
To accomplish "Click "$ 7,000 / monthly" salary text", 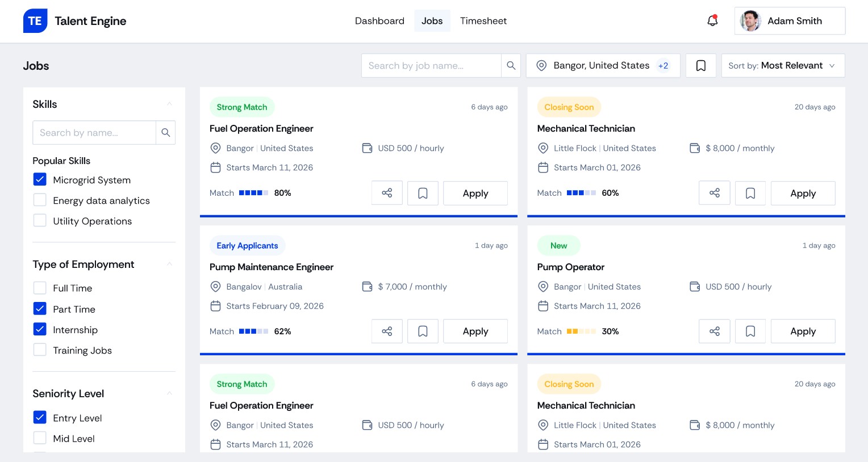I will [x=412, y=287].
